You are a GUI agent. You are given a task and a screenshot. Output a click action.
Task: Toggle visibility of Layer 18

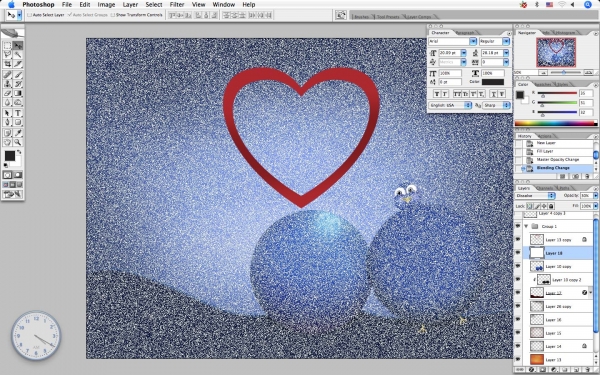click(x=518, y=253)
